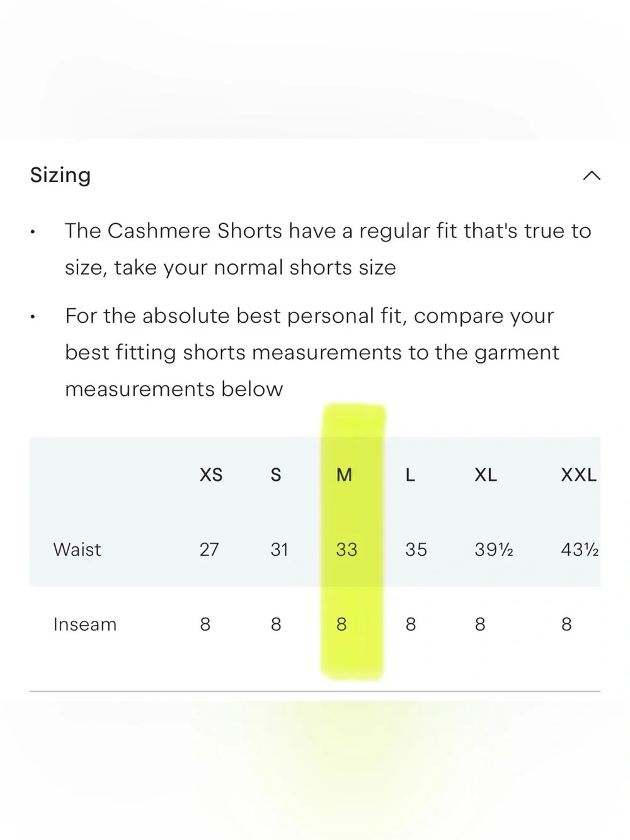The width and height of the screenshot is (630, 840).
Task: Click the Inseam row label
Action: point(85,624)
